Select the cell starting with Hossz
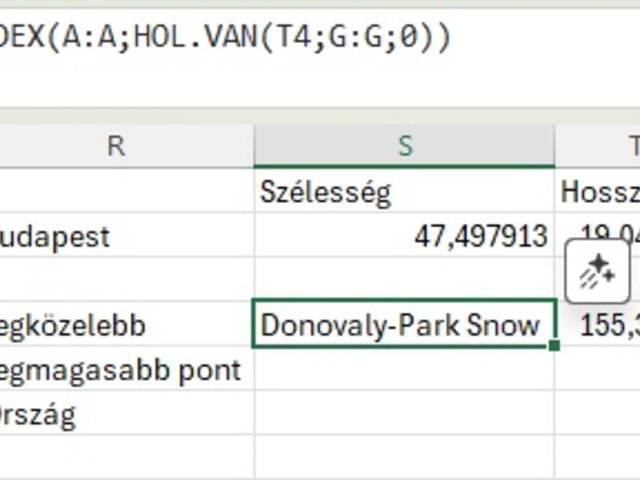This screenshot has width=640, height=480. (x=600, y=191)
